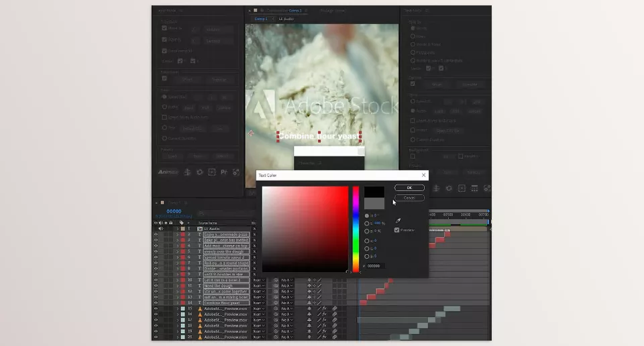The image size is (644, 346).
Task: Expand layer 10 twirl arrow
Action: pyautogui.click(x=178, y=280)
